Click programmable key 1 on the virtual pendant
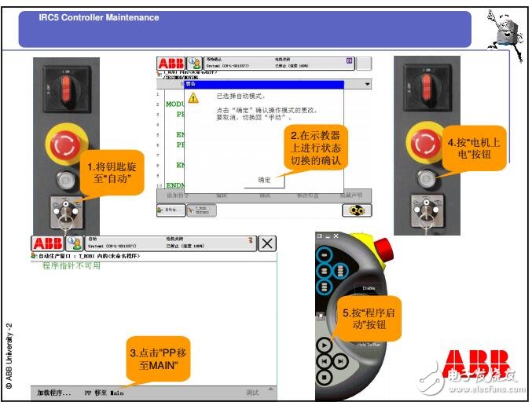The height and width of the screenshot is (402, 532). (x=325, y=255)
